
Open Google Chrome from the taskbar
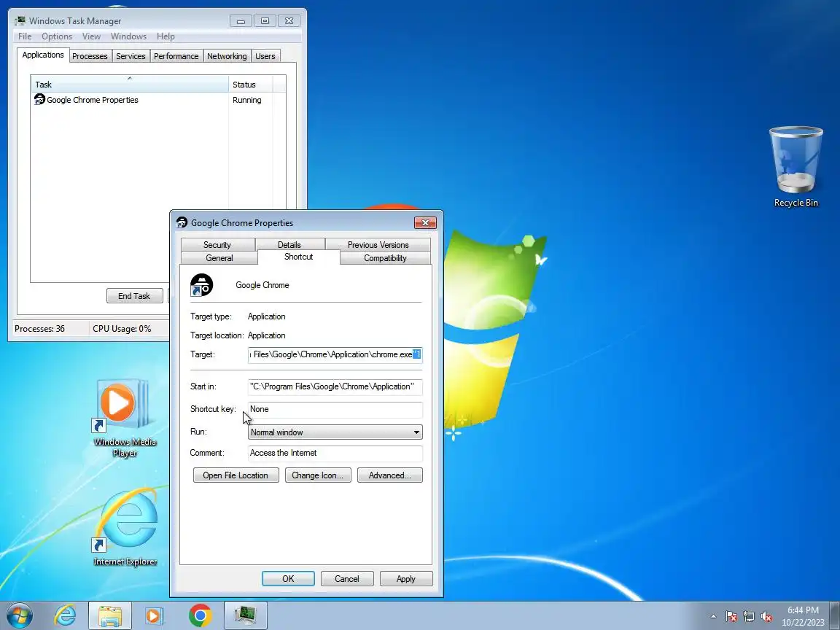(201, 616)
